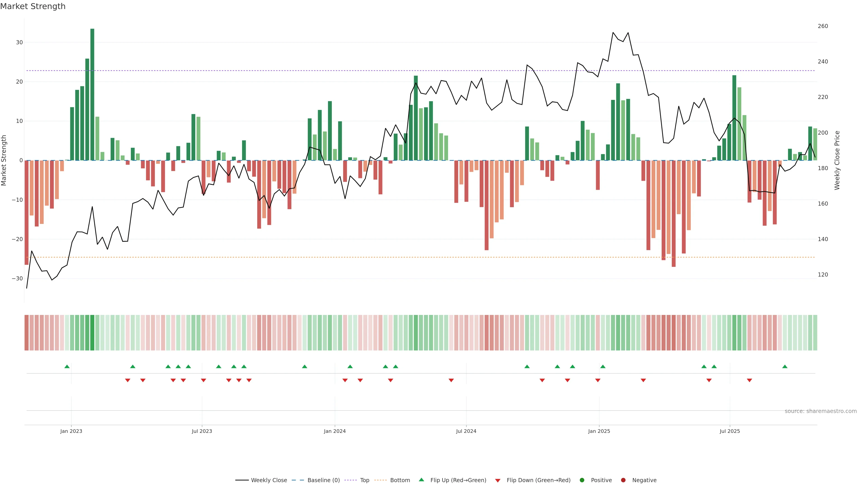Click the Flip Down red triangle legend icon
Screen dimensions: 868x488
click(498, 481)
